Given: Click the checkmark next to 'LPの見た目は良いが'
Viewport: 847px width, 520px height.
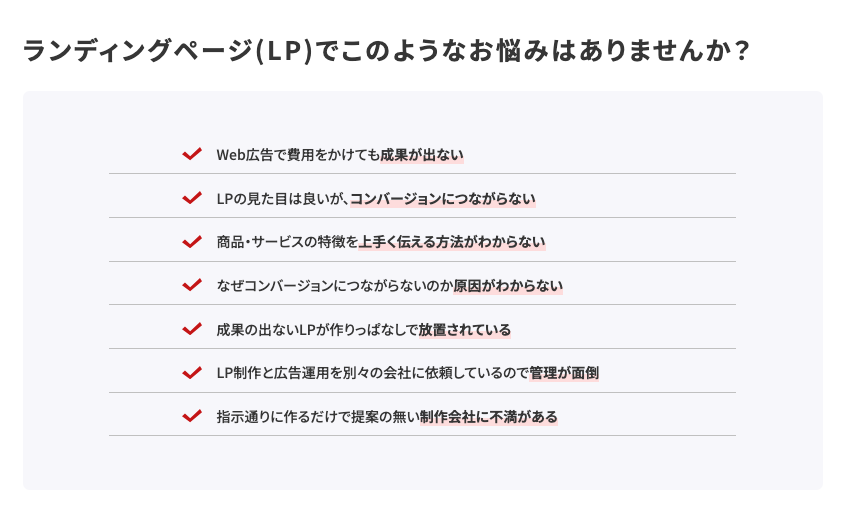Looking at the screenshot, I should pos(192,198).
